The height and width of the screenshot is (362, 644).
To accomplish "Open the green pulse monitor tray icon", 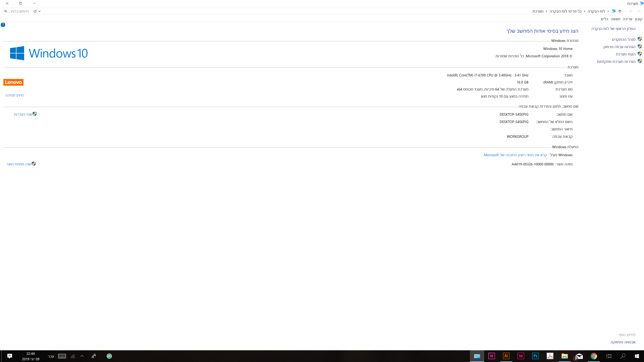I will [x=109, y=356].
